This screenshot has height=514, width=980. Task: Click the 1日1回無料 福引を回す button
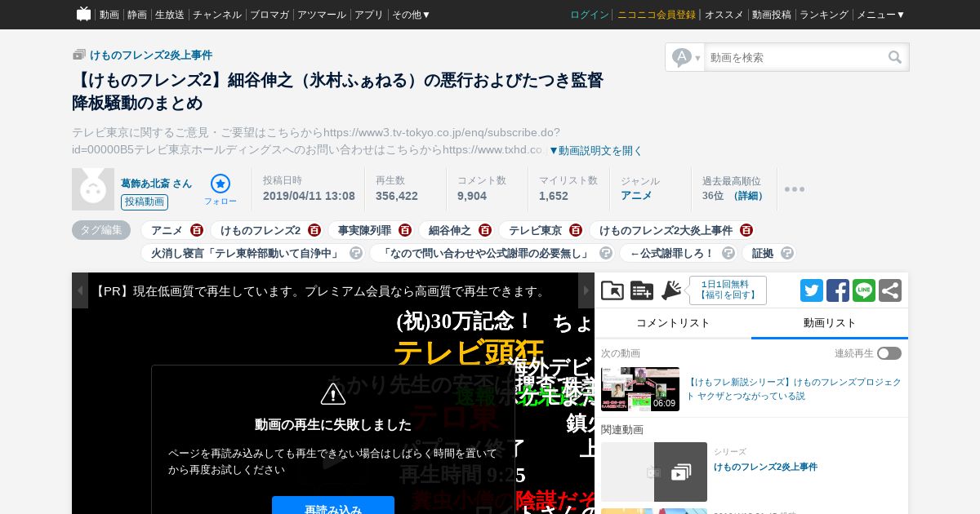[x=728, y=290]
